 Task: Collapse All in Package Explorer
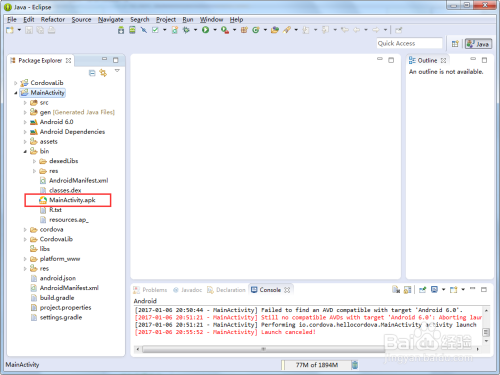[x=92, y=73]
